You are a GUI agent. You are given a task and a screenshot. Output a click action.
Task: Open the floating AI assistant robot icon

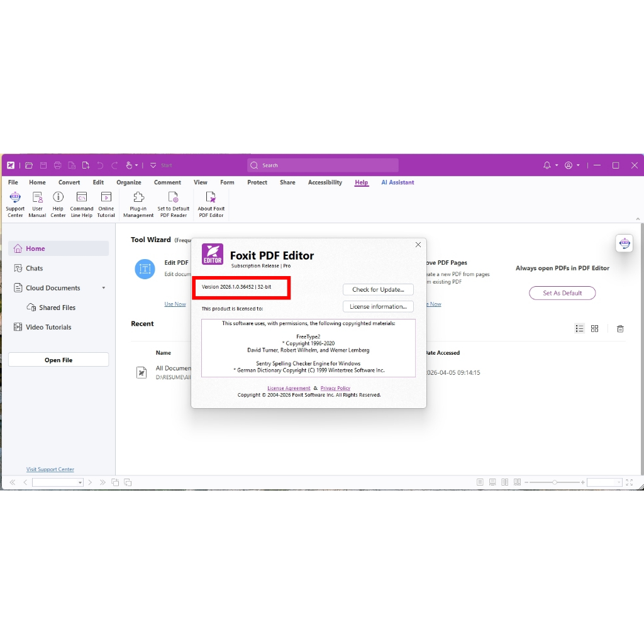point(625,243)
